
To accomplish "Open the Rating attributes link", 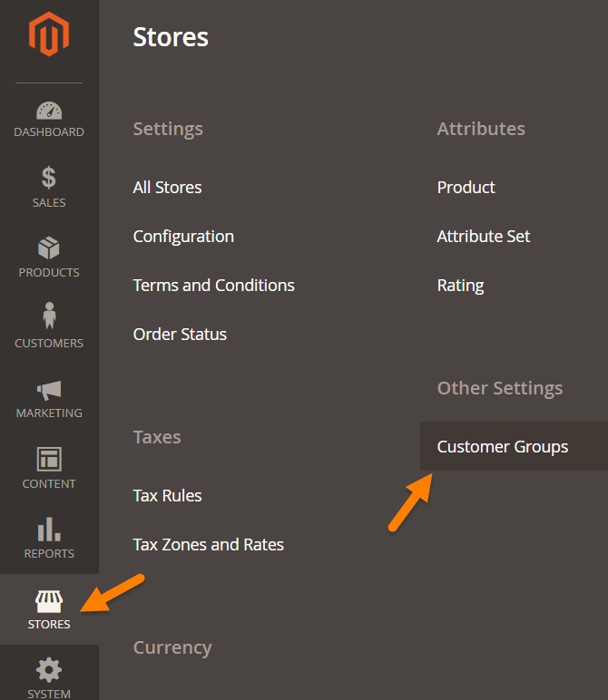I will (460, 286).
